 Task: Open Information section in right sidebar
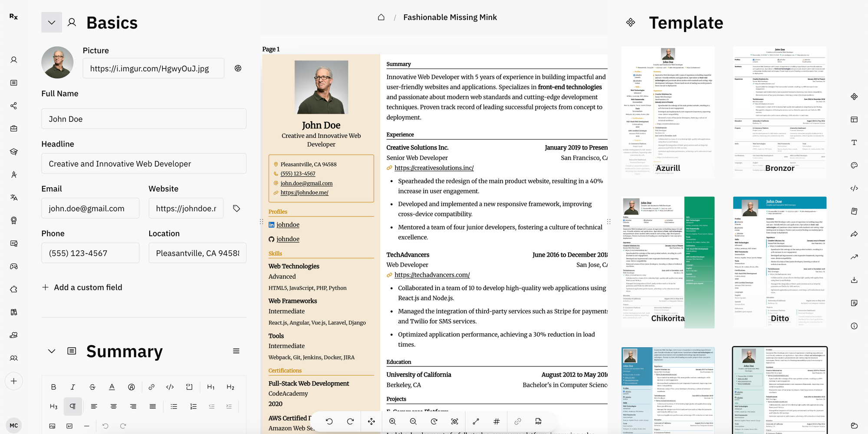(x=854, y=326)
